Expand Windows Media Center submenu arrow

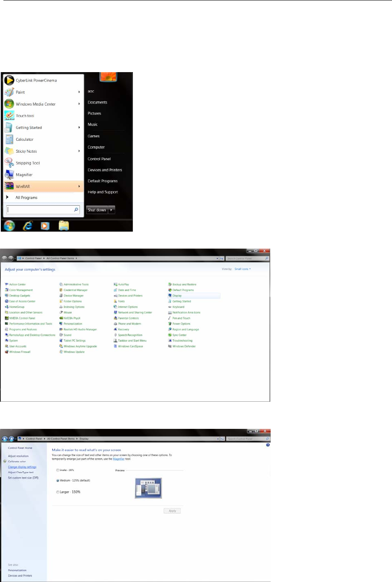point(79,104)
